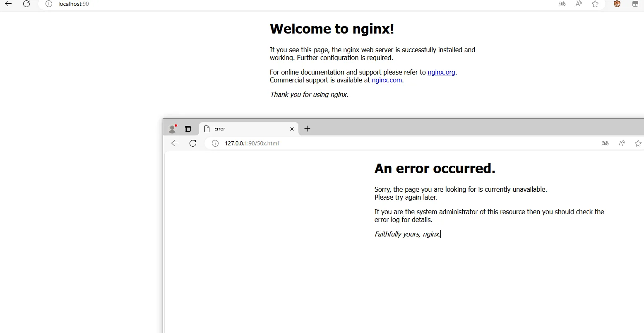Open tab actions menu in Error window

pos(188,129)
